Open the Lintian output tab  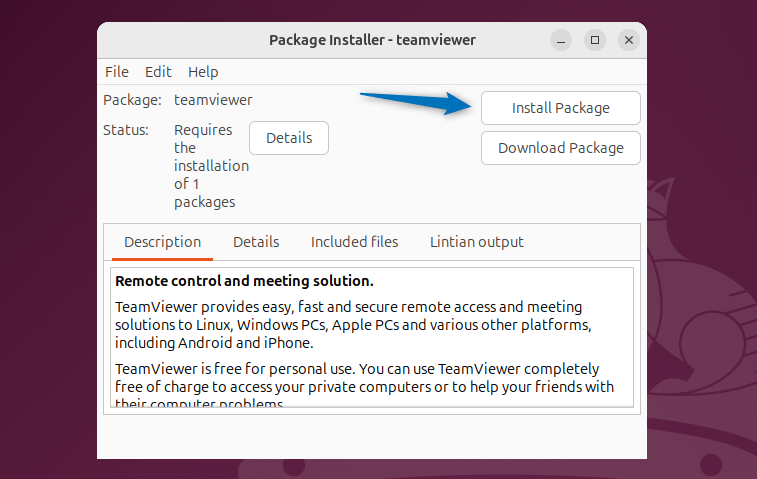[x=477, y=242]
